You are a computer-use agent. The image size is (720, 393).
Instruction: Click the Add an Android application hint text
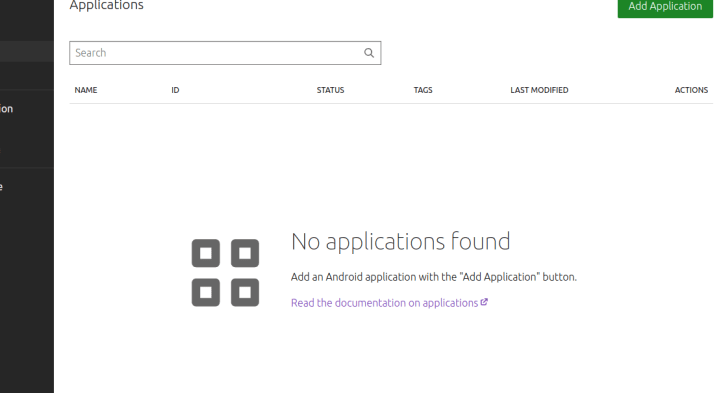coord(434,277)
